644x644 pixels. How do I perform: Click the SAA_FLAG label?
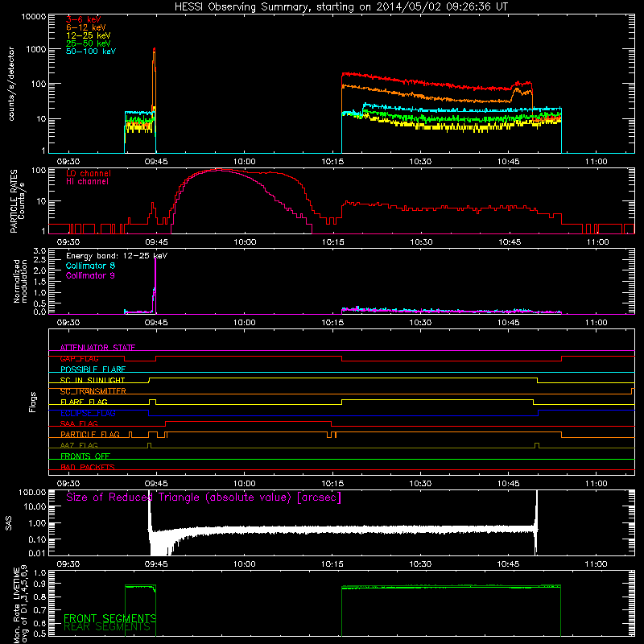[x=79, y=424]
